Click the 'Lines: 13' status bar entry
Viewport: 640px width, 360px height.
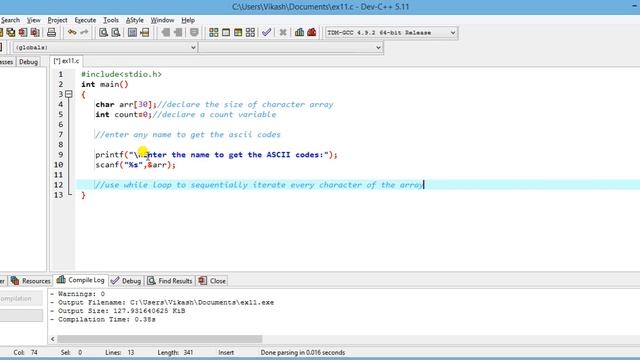(119, 352)
